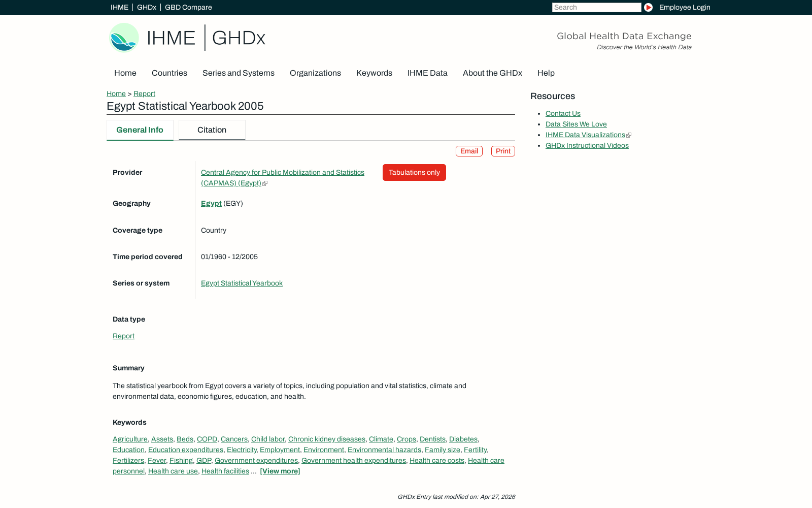Open the About the GHDx menu
The width and height of the screenshot is (812, 508).
pos(492,73)
